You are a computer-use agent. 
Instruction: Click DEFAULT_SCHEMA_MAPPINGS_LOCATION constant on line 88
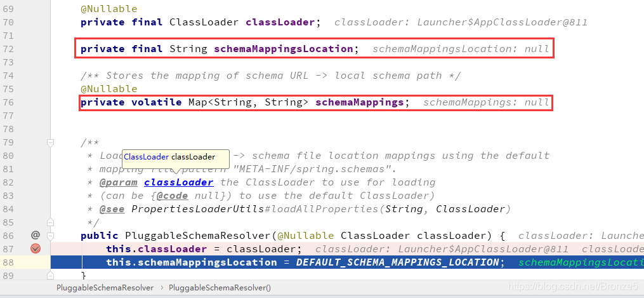[398, 262]
